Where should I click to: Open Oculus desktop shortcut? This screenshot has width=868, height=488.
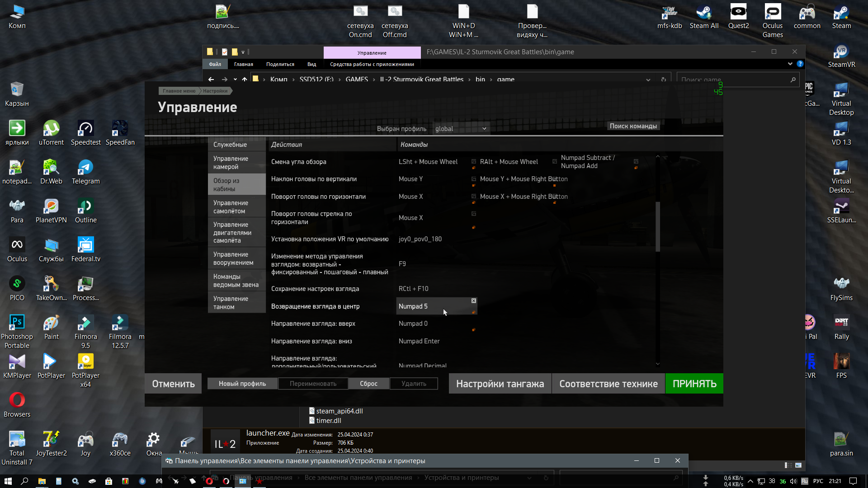pos(17,250)
